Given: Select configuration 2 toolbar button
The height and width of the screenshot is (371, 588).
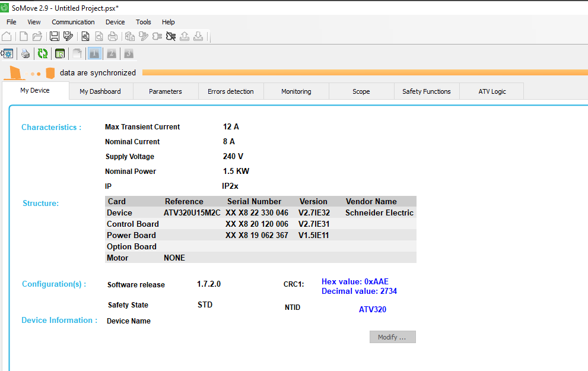Looking at the screenshot, I should 112,53.
